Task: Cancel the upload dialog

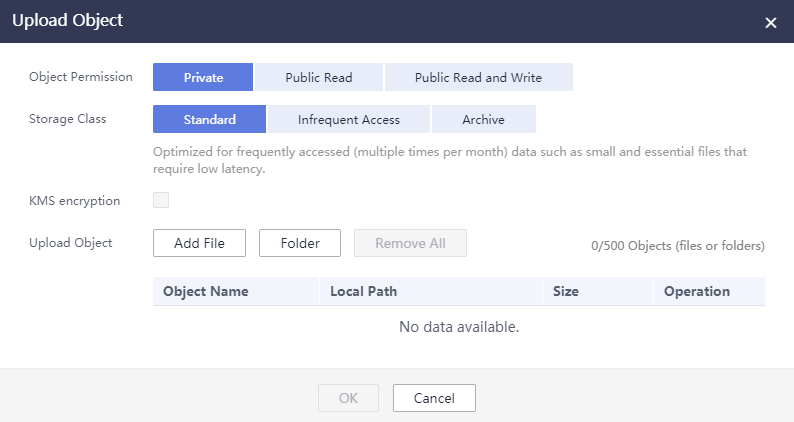Action: click(434, 398)
